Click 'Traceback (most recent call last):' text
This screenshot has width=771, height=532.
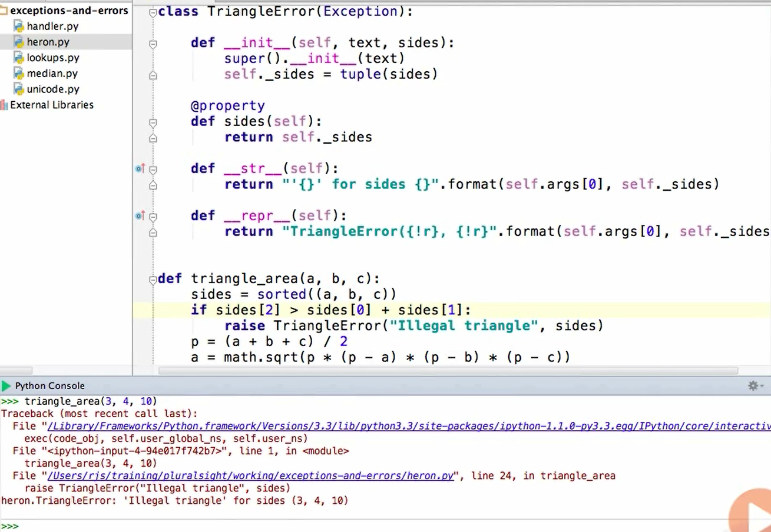(x=100, y=414)
